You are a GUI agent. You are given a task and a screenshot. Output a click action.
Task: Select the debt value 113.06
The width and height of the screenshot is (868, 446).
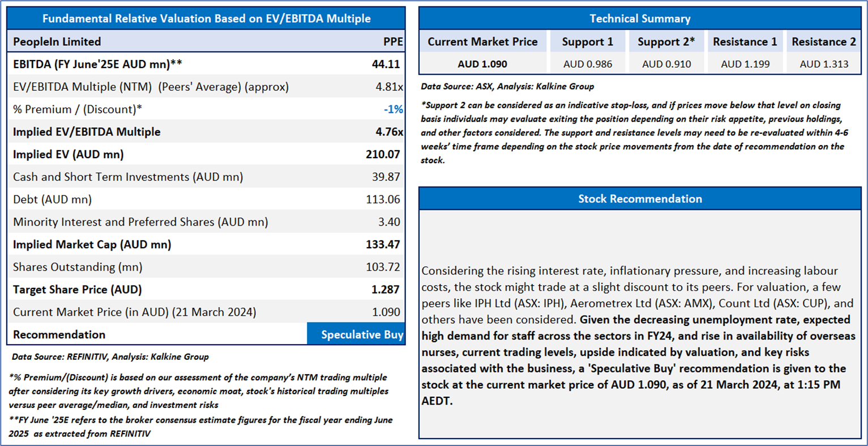tap(383, 199)
